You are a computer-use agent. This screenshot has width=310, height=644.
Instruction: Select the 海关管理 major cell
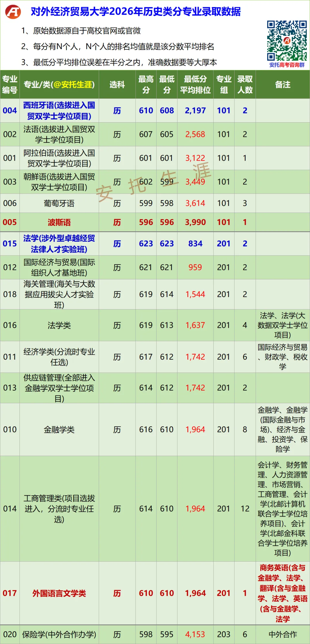[59, 294]
